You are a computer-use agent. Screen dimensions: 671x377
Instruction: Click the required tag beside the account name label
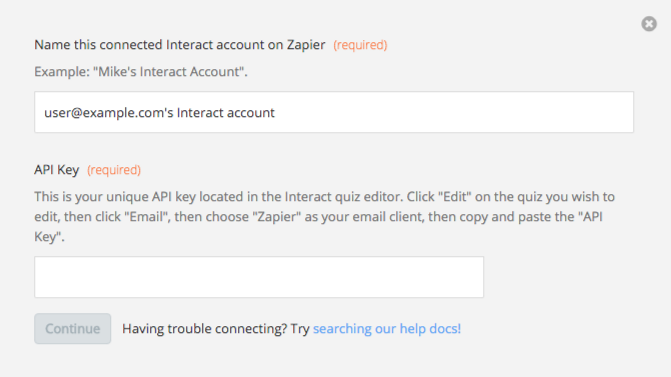click(360, 45)
